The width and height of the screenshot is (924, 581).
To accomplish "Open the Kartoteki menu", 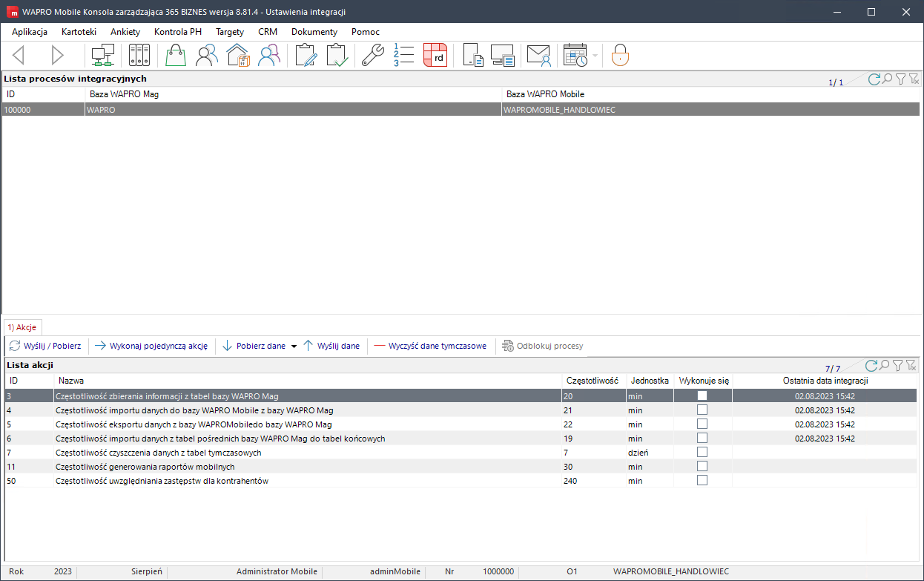I will point(79,32).
